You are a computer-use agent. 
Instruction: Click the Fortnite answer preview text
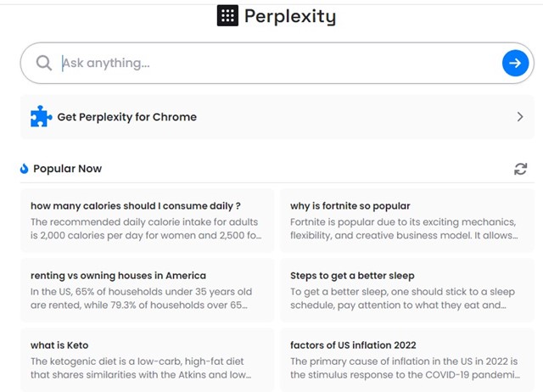click(x=404, y=228)
